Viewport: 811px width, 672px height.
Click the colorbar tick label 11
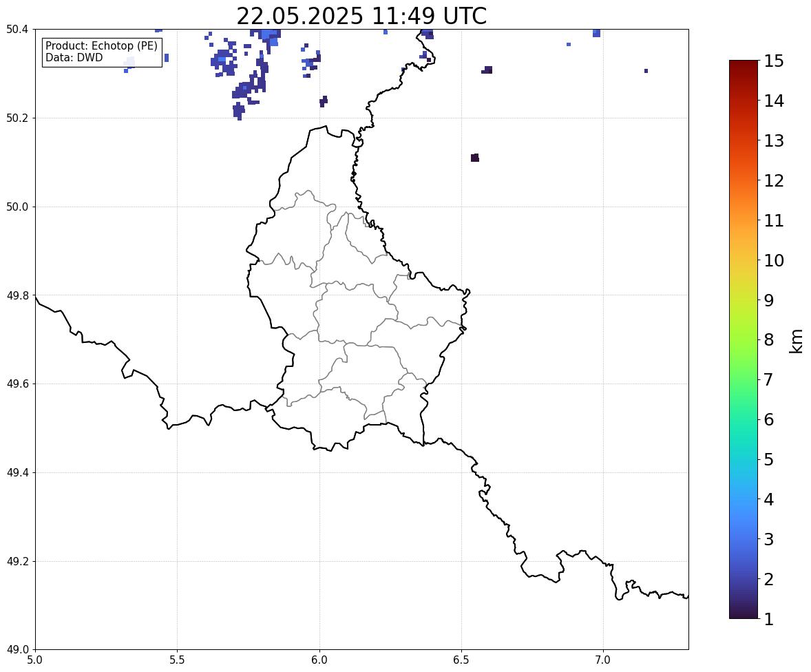point(774,220)
